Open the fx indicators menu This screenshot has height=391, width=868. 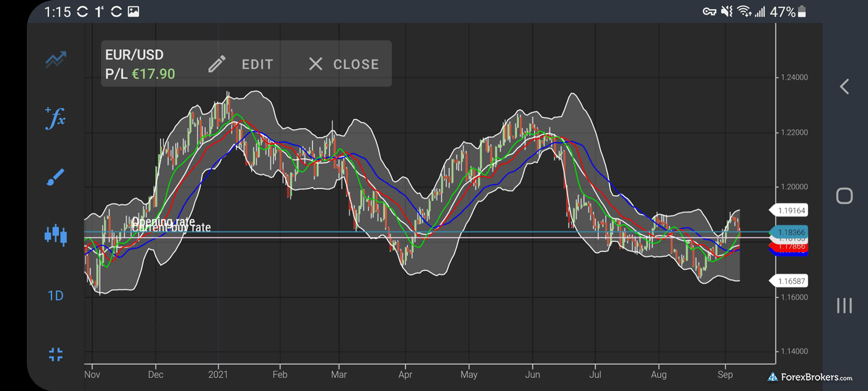click(56, 117)
